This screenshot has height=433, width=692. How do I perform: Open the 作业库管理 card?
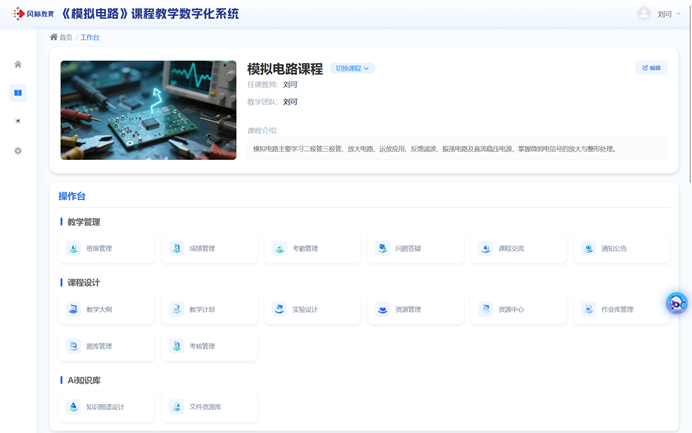tap(621, 309)
